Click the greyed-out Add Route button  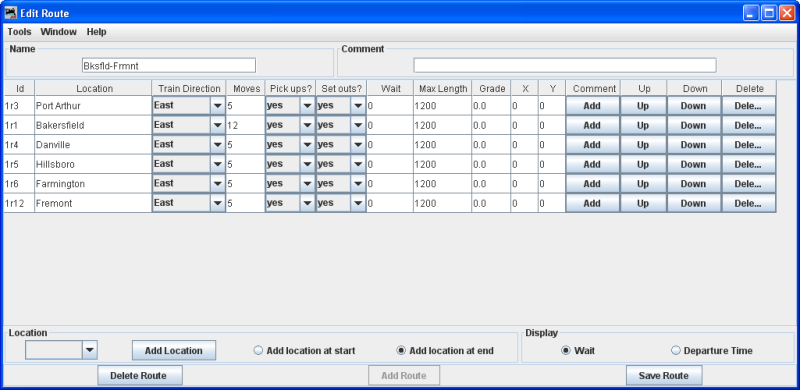pos(404,376)
